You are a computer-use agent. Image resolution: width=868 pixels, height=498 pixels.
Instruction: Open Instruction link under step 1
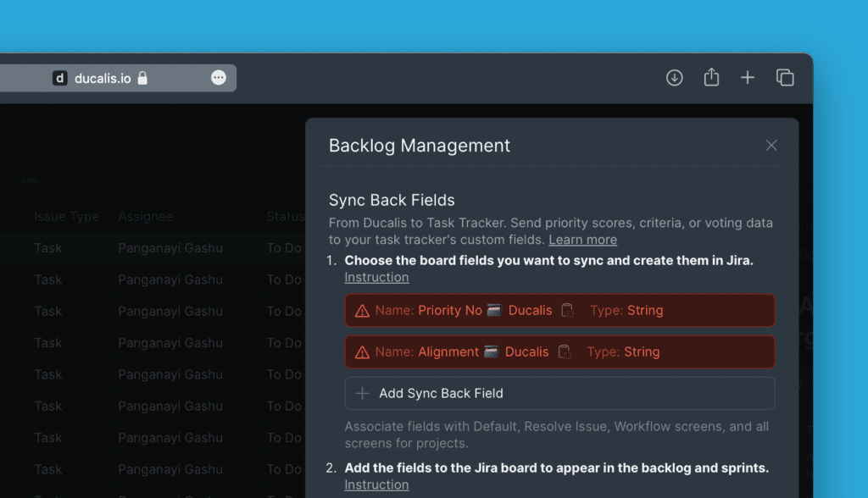tap(376, 277)
